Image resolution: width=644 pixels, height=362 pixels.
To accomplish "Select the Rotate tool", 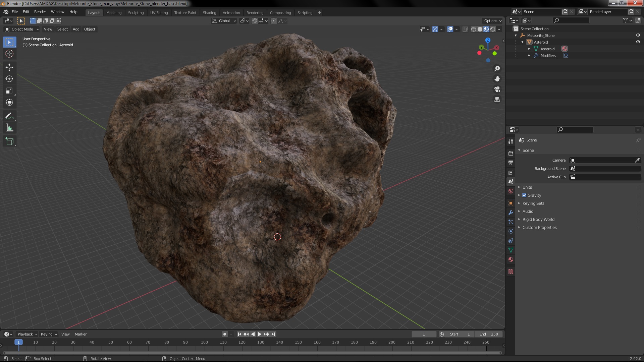I will [x=9, y=79].
